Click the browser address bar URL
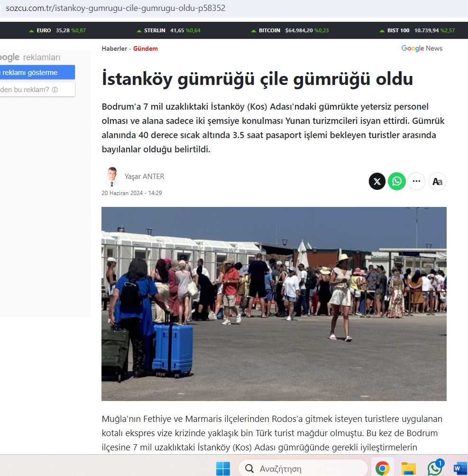This screenshot has height=476, width=468. point(115,9)
